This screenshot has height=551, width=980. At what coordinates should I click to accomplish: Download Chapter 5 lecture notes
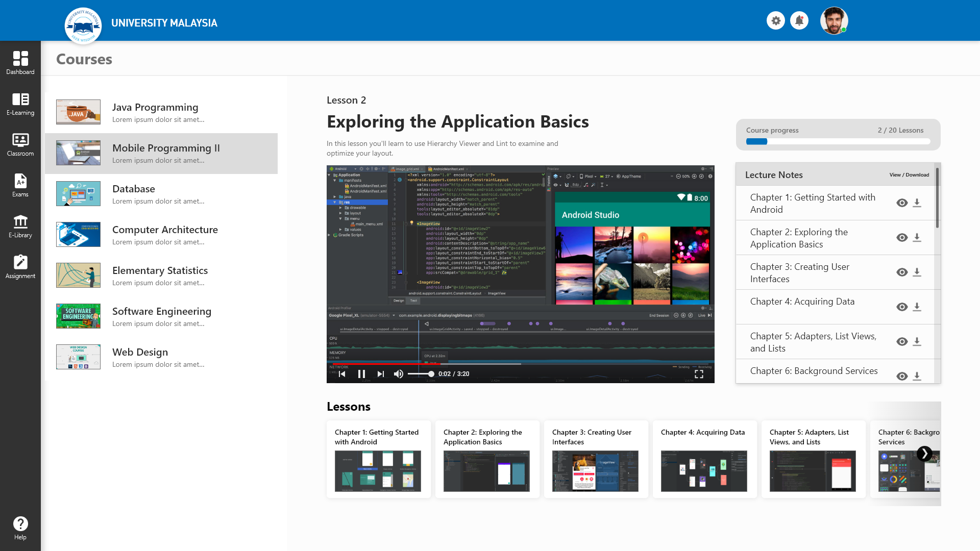click(x=917, y=342)
